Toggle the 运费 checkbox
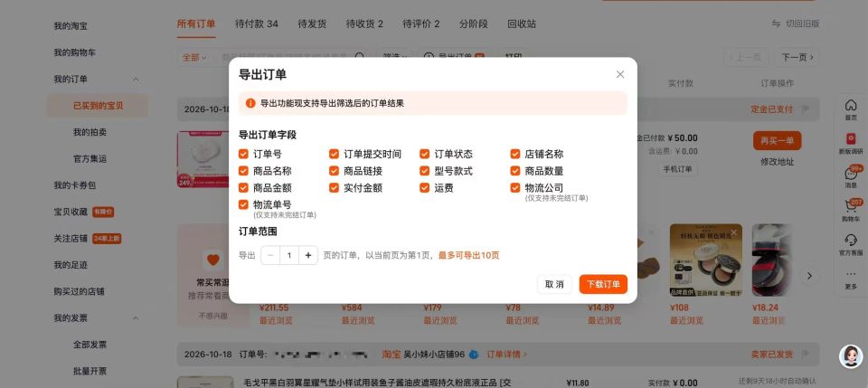 (x=425, y=187)
